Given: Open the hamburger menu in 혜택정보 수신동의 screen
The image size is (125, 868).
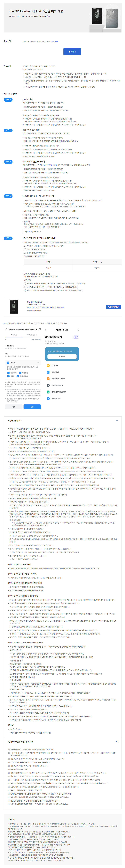Looking at the screenshot, I should (40, 330).
